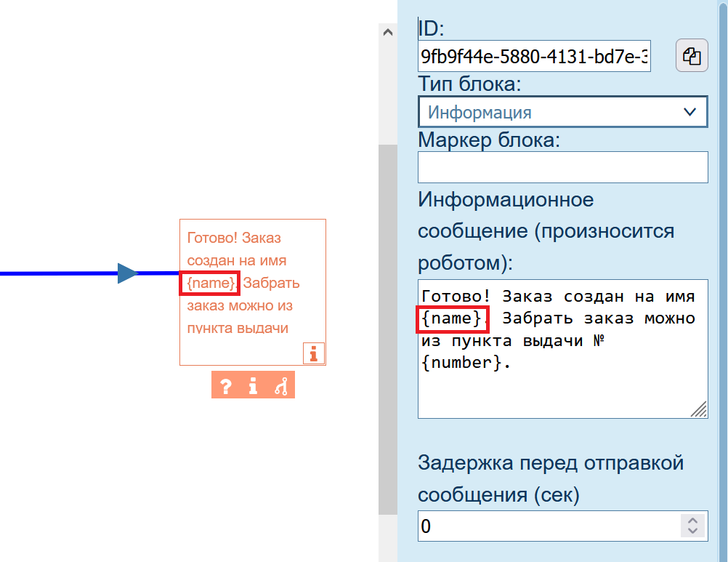Click the textarea resize handle
The width and height of the screenshot is (728, 562).
(699, 409)
